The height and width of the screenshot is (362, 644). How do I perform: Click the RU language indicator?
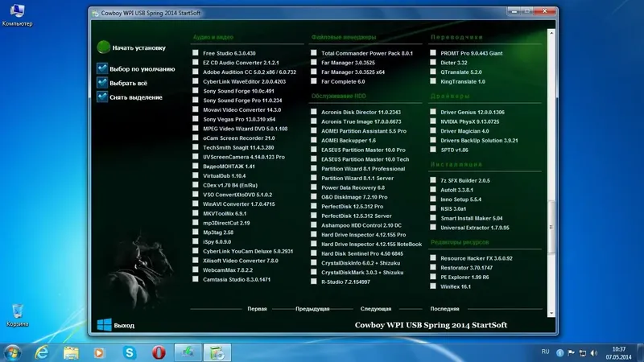click(x=545, y=352)
